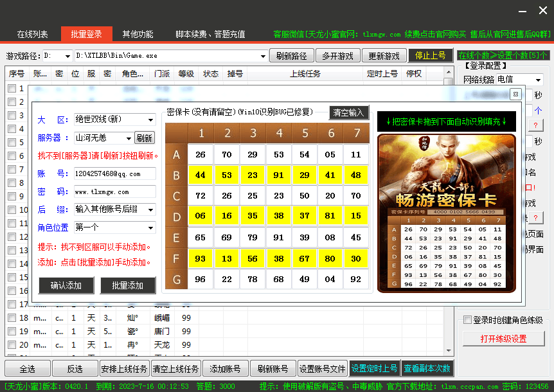Click the 刷新账号 button

pyautogui.click(x=273, y=369)
